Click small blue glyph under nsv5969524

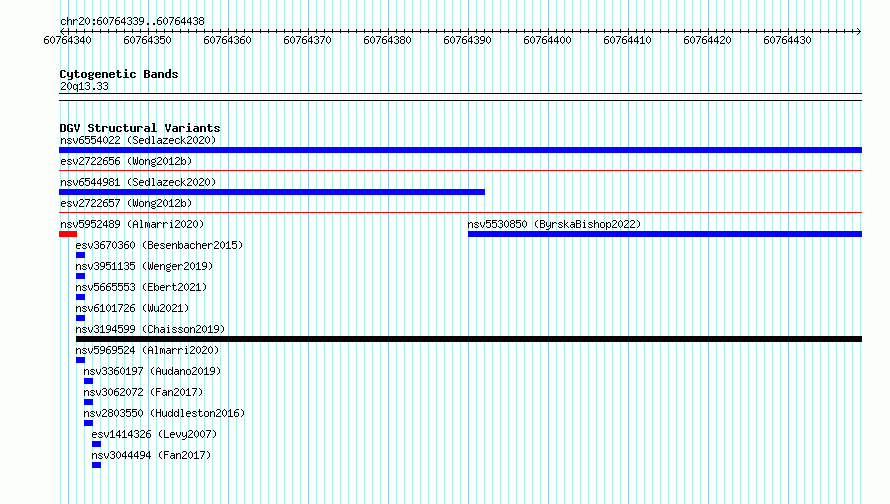[81, 360]
